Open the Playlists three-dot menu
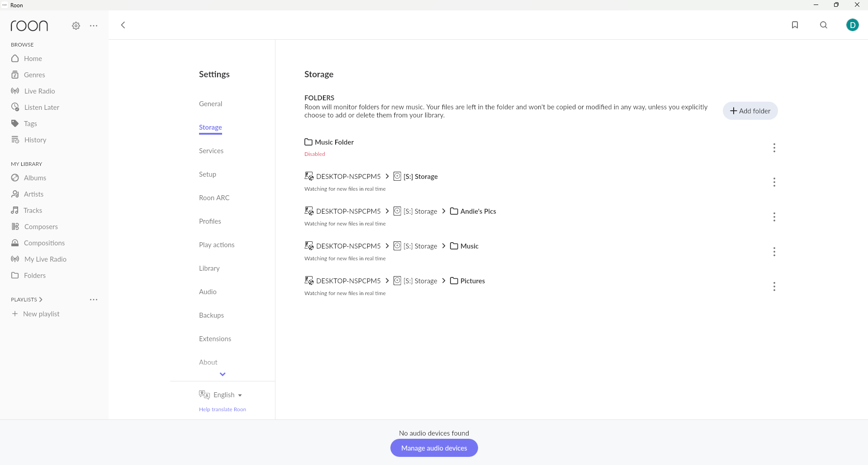 pyautogui.click(x=94, y=300)
